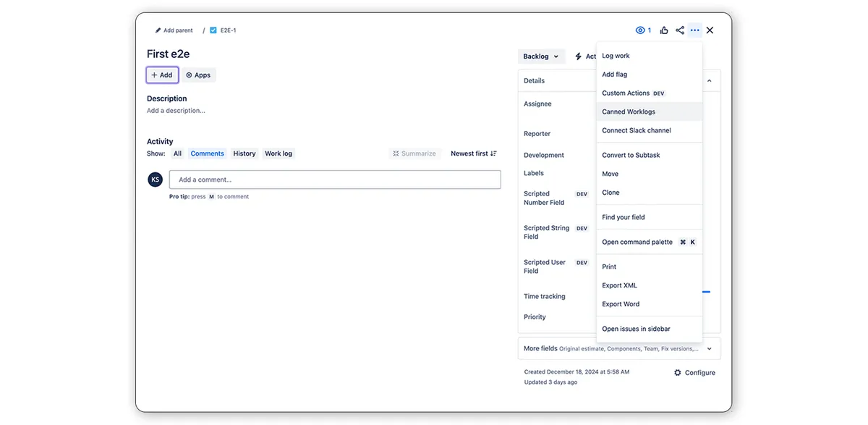
Task: Click Add a description placeholder
Action: (176, 111)
